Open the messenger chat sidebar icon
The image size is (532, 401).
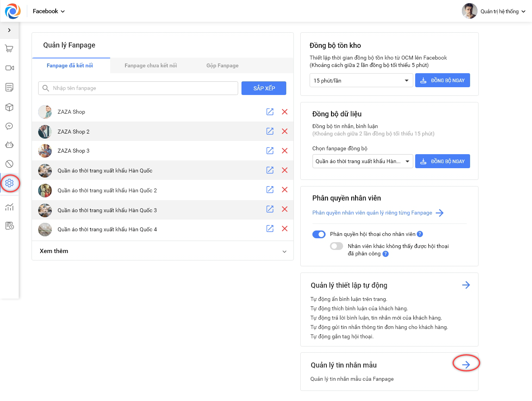tap(9, 126)
